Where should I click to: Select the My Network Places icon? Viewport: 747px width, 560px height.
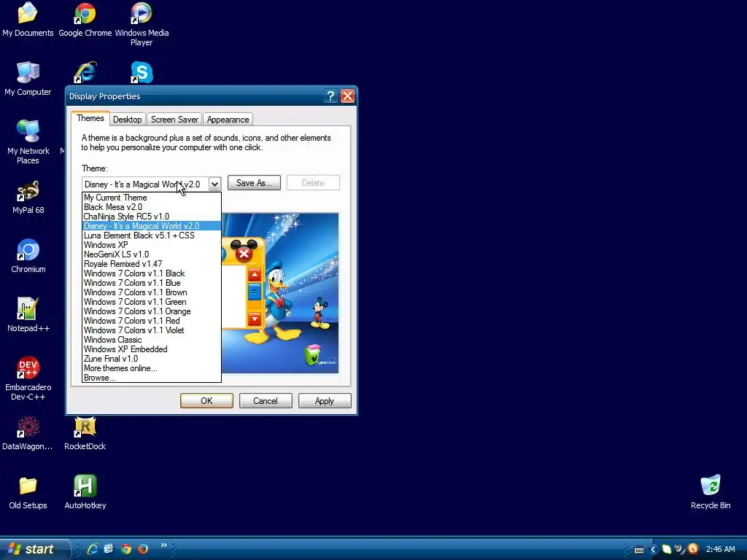point(28,142)
